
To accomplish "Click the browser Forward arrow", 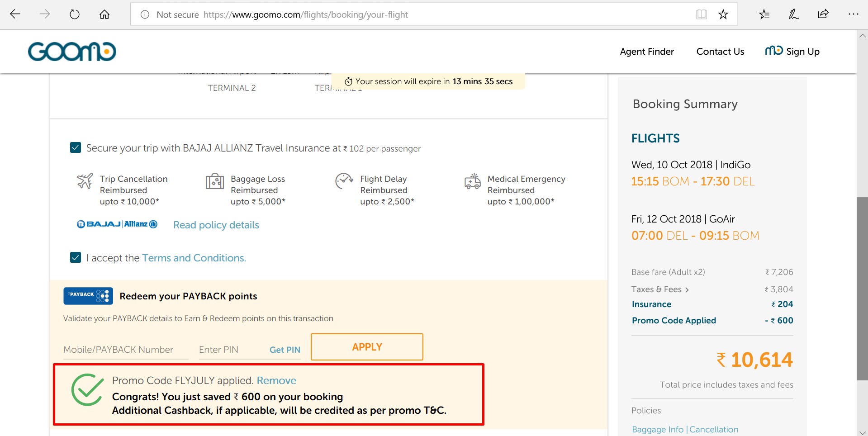I will 45,14.
